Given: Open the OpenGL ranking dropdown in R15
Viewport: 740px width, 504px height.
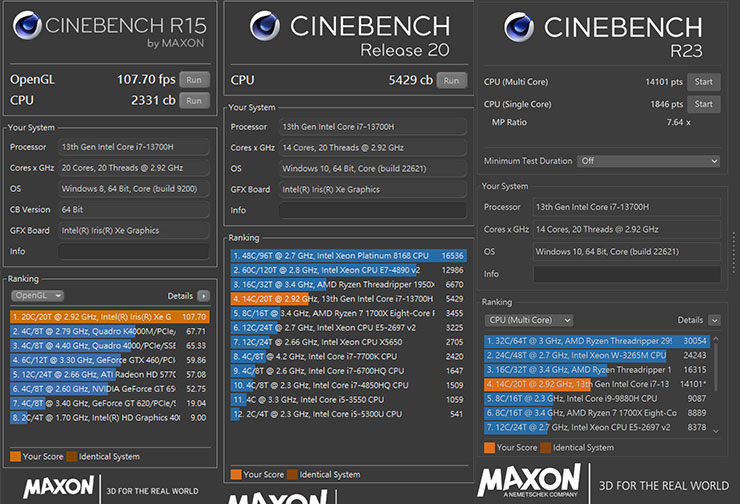Looking at the screenshot, I should coord(37,296).
